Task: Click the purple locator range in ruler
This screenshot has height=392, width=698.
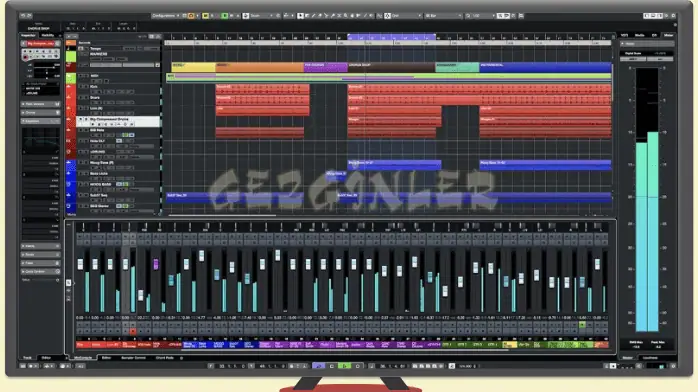Action: point(391,36)
